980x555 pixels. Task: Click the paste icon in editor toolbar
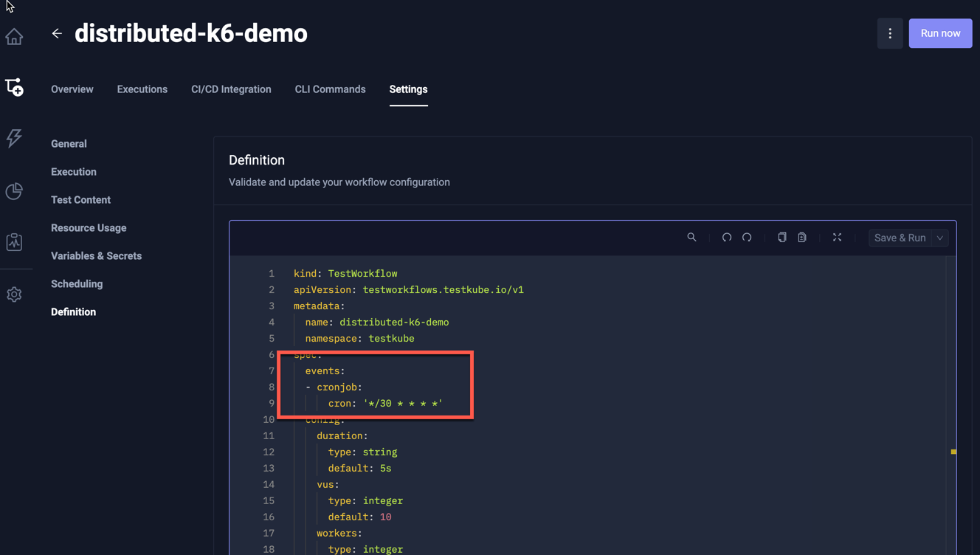(802, 238)
